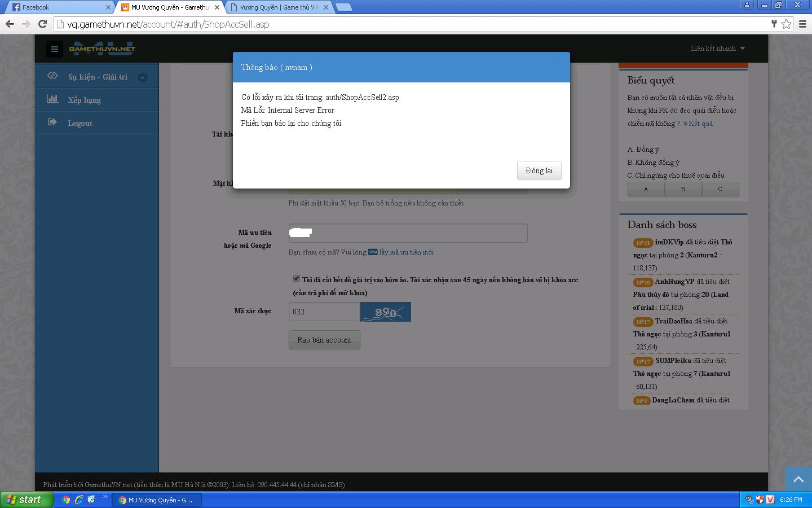Click the Đóng lại button
812x508 pixels.
coord(539,170)
